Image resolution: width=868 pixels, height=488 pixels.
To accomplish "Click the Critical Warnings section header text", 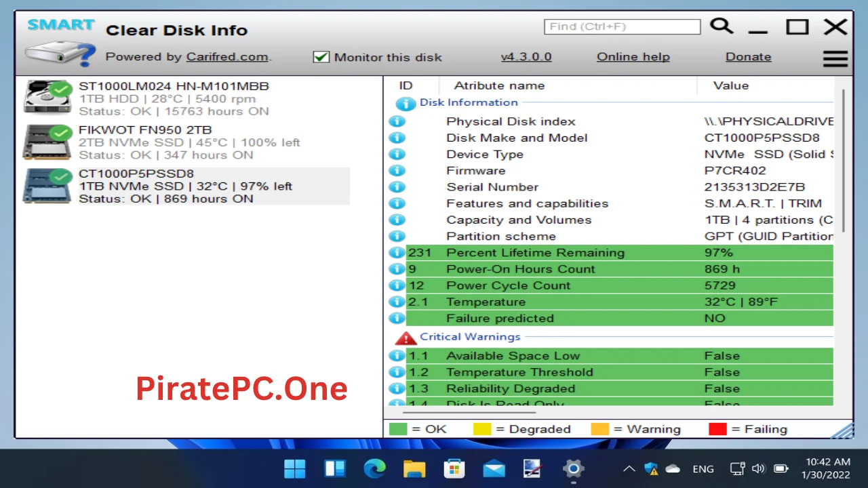I will (470, 337).
